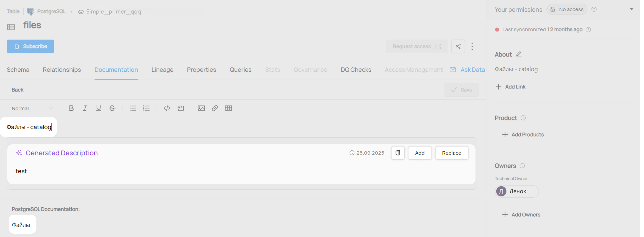Viewport: 644px width, 237px height.
Task: Click the share icon button
Action: [x=458, y=46]
